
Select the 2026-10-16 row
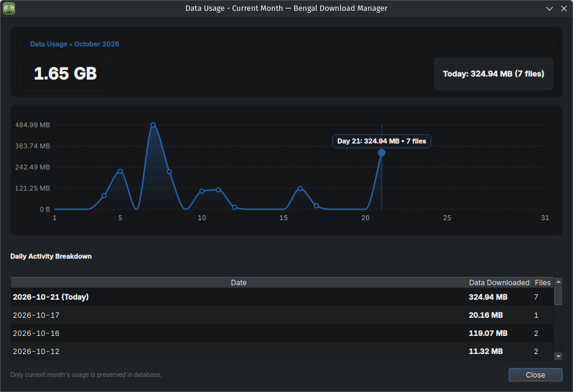click(x=282, y=333)
